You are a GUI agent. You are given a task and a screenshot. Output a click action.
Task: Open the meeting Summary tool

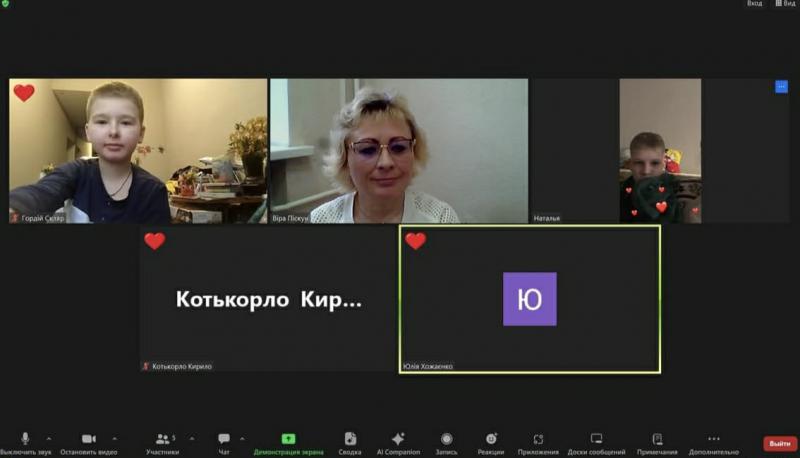coord(350,440)
